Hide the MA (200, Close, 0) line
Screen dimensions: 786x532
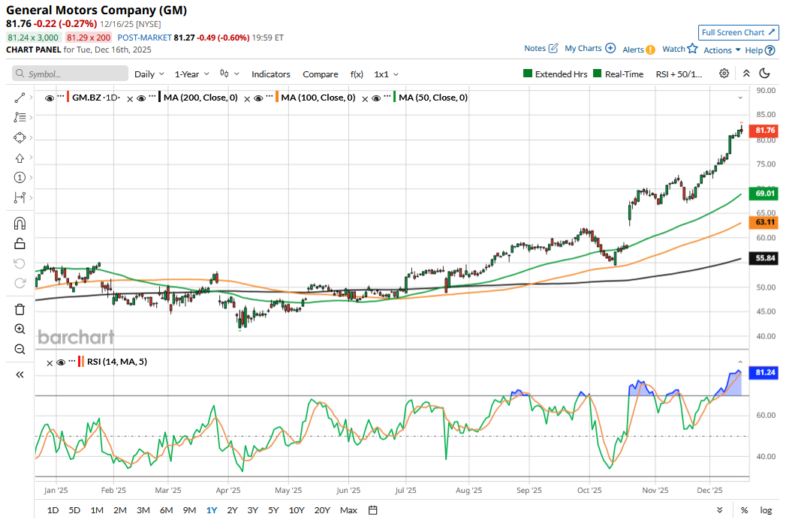140,98
